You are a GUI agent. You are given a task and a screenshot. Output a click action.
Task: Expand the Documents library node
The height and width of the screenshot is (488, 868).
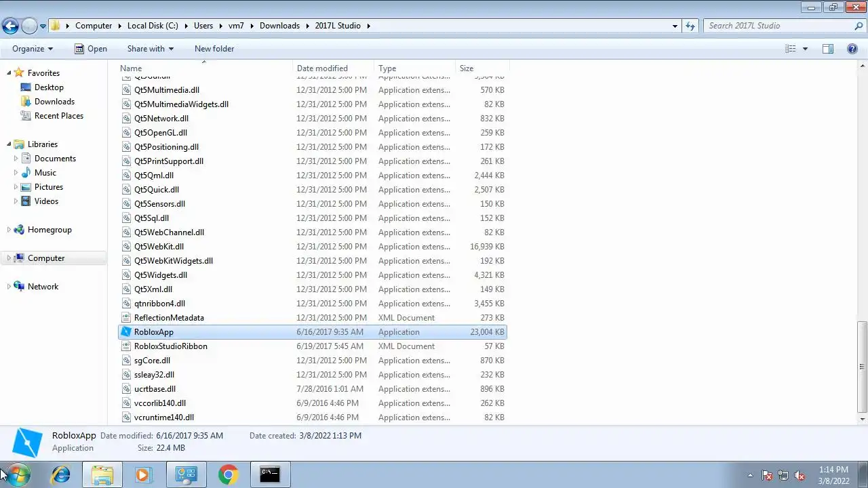[x=16, y=159]
